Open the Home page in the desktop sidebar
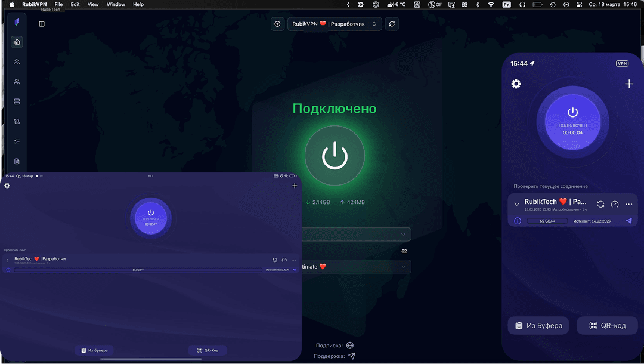 point(17,42)
